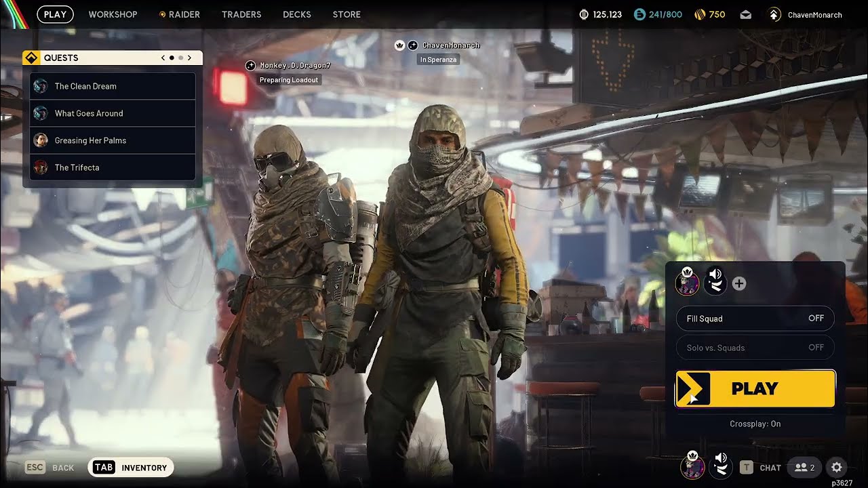Open the DECKS tab
The image size is (868, 488).
[x=297, y=14]
